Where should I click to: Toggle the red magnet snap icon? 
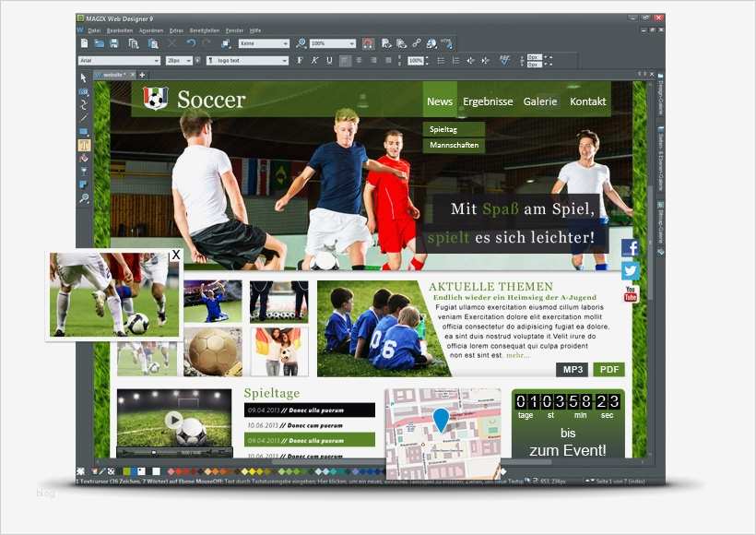pyautogui.click(x=368, y=43)
